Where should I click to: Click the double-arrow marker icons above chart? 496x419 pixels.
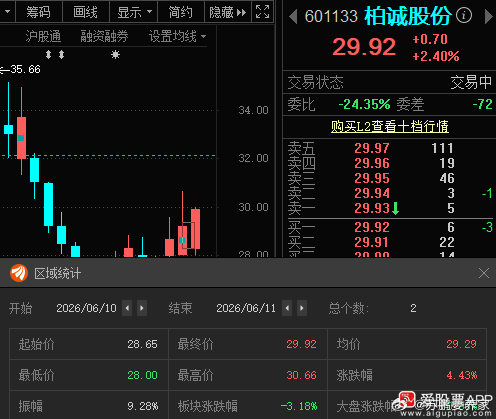[55, 54]
